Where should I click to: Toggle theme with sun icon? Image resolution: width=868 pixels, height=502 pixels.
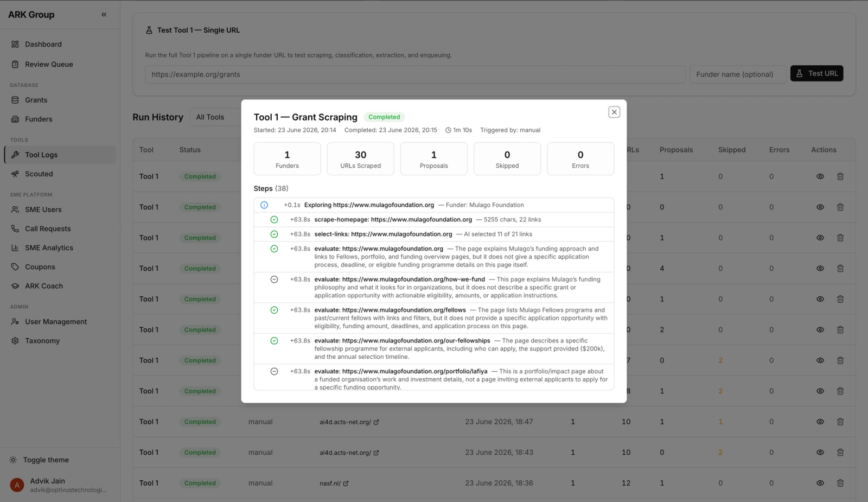tap(13, 460)
